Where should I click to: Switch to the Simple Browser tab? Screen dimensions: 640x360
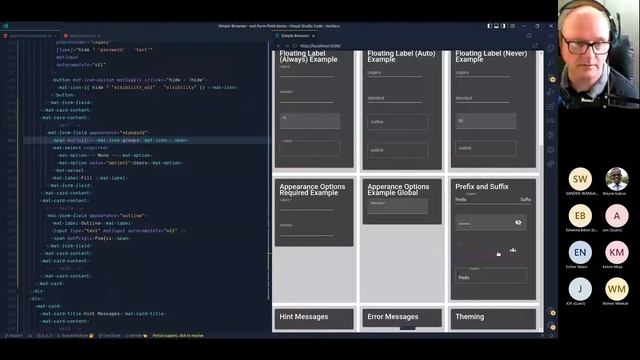point(295,36)
